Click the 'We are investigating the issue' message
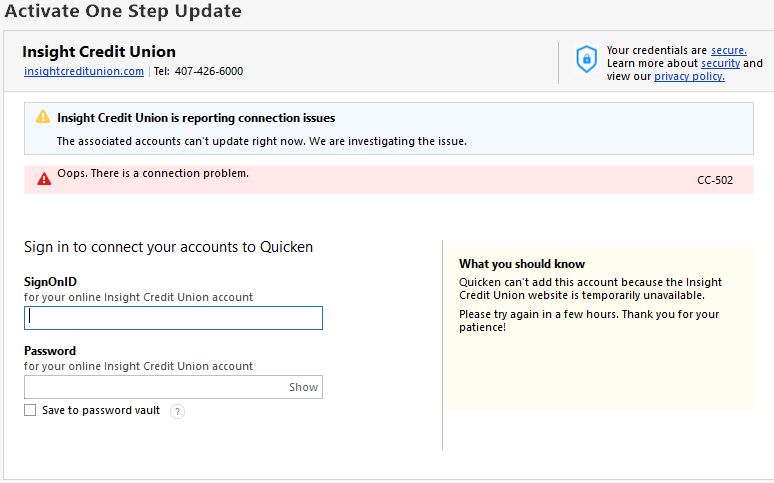This screenshot has height=483, width=774. click(x=388, y=141)
